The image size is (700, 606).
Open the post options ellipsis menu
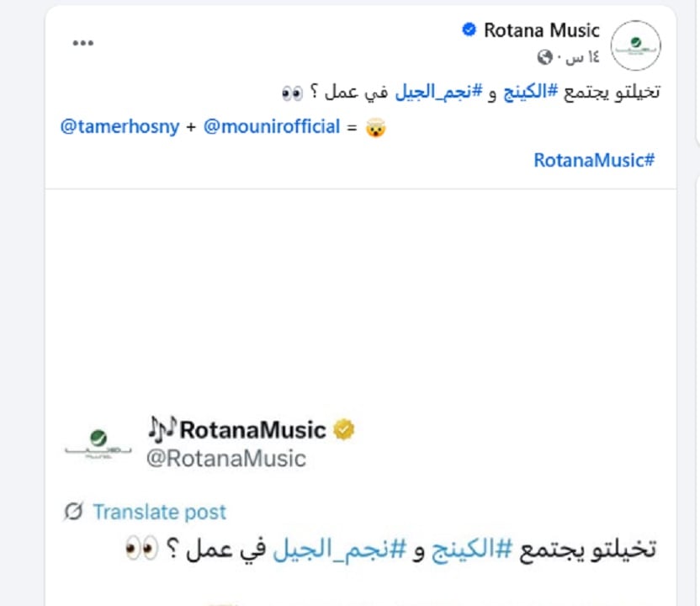tap(83, 42)
